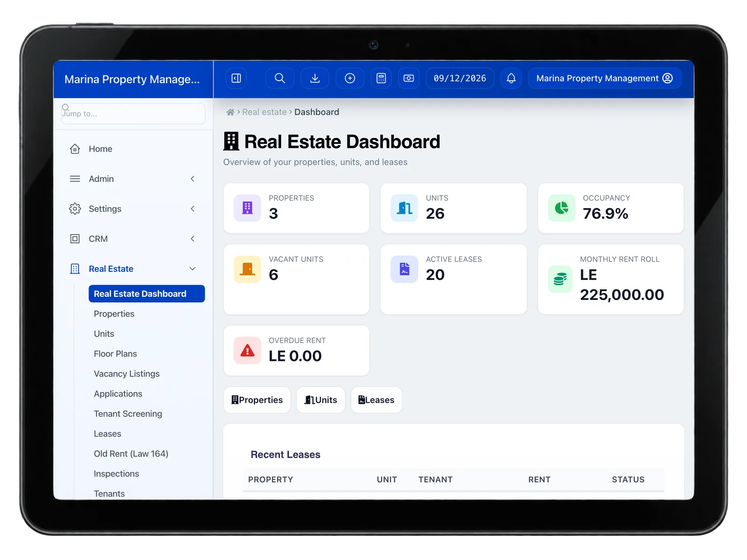This screenshot has width=747, height=560.
Task: Click the red Overdue Rent warning icon
Action: pyautogui.click(x=247, y=350)
